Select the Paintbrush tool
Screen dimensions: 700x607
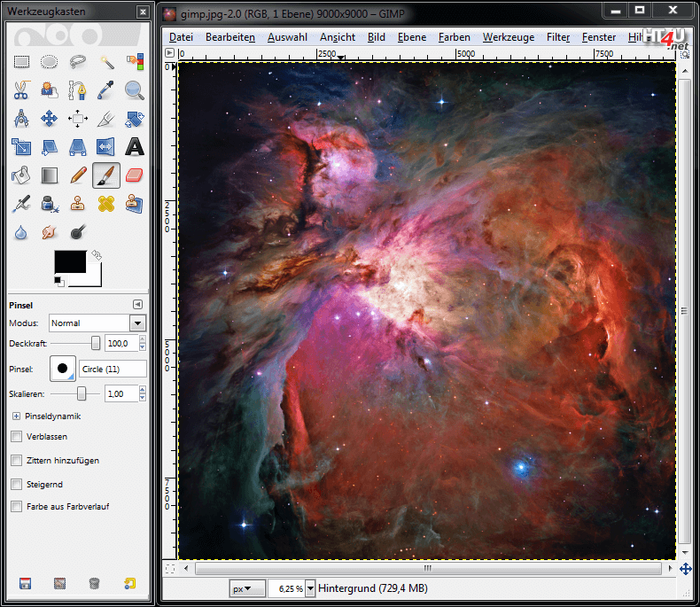point(106,175)
